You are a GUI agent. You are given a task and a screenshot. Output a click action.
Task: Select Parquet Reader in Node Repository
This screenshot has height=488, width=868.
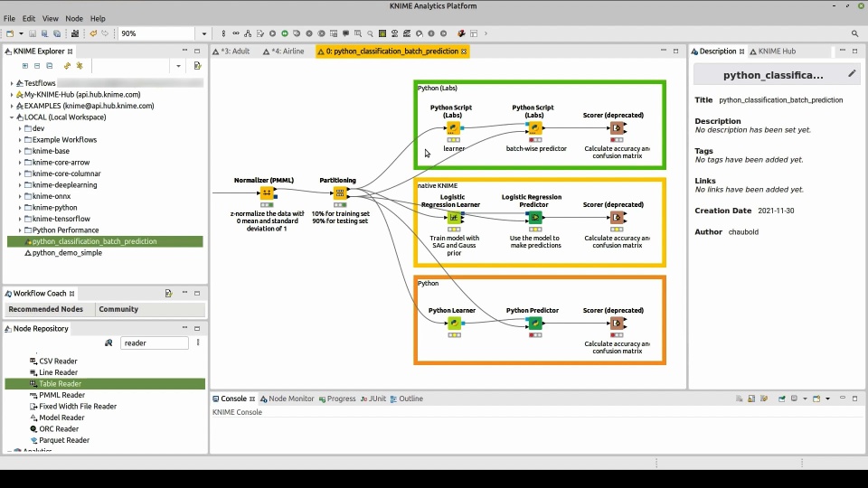click(60, 440)
